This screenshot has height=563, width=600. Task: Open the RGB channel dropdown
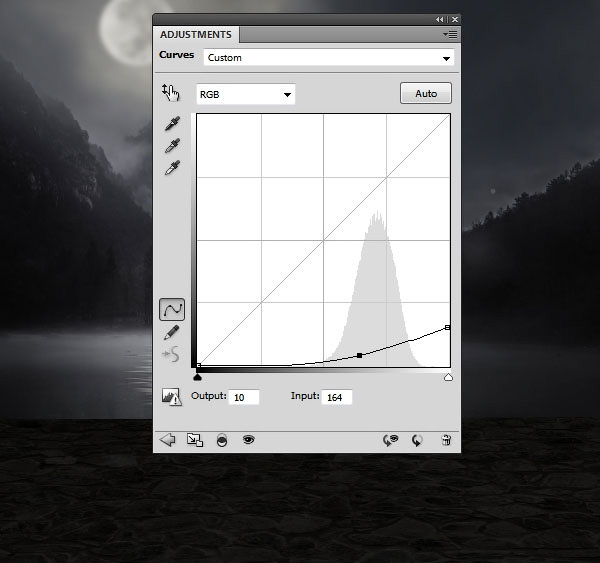tap(246, 94)
